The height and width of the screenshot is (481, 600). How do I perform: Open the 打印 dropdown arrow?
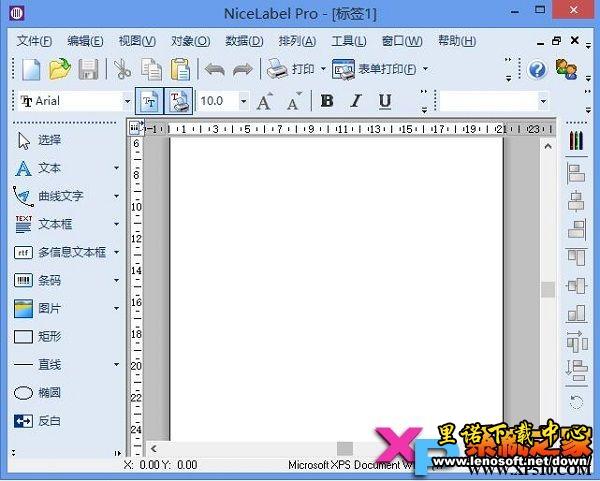323,69
